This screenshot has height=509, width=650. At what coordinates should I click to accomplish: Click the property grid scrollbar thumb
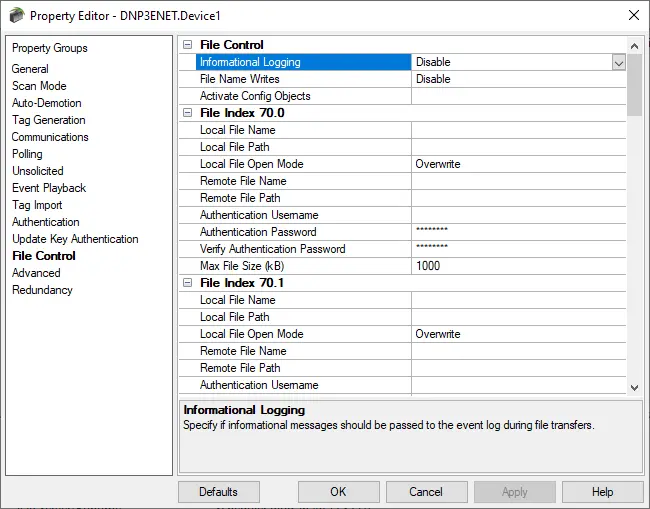634,85
